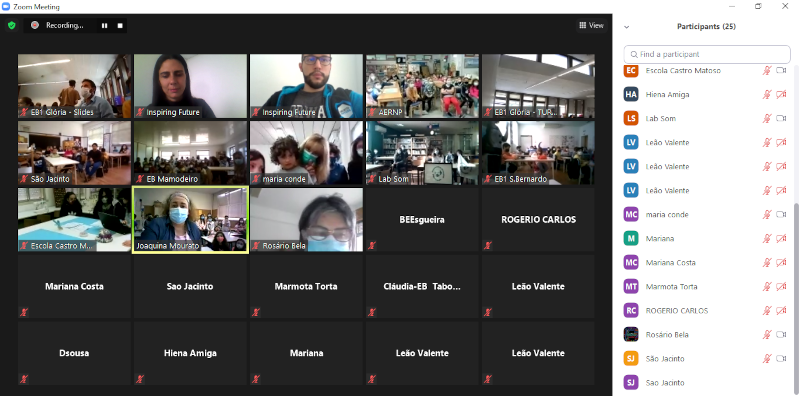Click camera icon in Lab Som participant row

tap(781, 118)
